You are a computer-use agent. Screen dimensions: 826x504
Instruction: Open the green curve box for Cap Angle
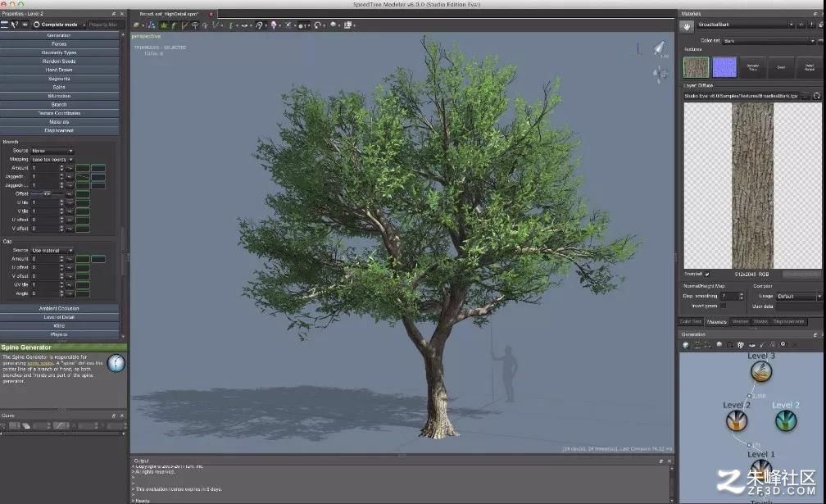coord(82,293)
